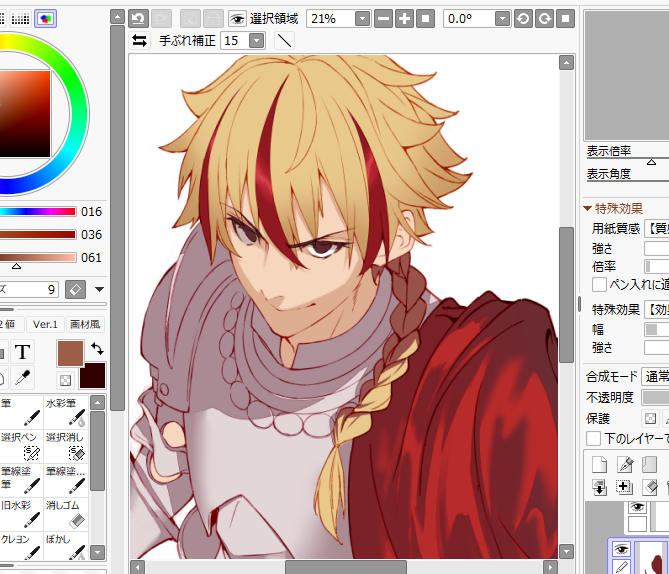Image resolution: width=669 pixels, height=574 pixels.
Task: Reset canvas rotation with rightmost square button
Action: pyautogui.click(x=565, y=19)
